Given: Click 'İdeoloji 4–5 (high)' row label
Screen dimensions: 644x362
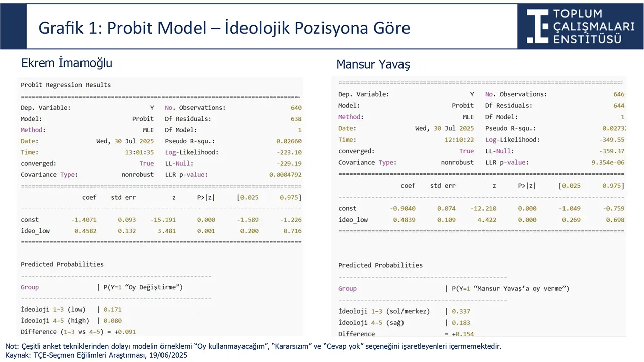Looking at the screenshot, I should tap(55, 321).
